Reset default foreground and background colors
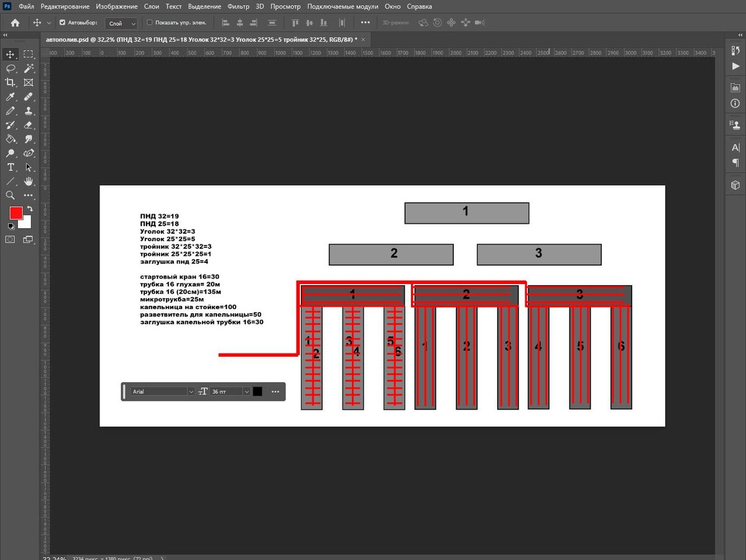This screenshot has height=560, width=746. click(11, 226)
